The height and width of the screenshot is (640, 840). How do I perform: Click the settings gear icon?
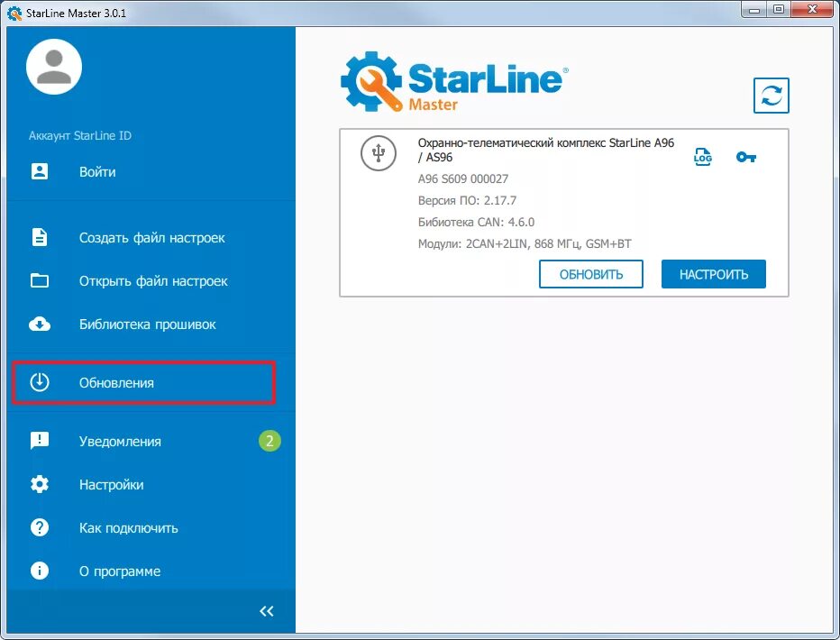click(x=40, y=484)
